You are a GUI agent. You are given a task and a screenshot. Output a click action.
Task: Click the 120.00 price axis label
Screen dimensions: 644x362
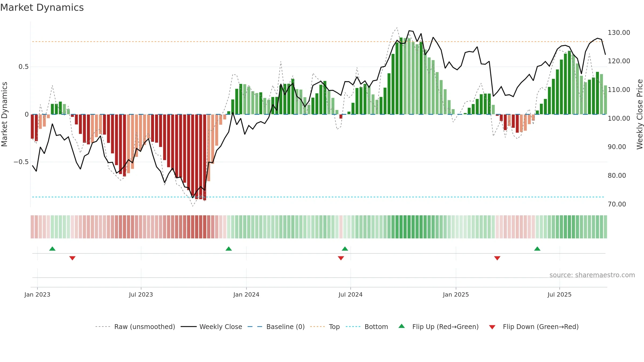[x=619, y=61]
